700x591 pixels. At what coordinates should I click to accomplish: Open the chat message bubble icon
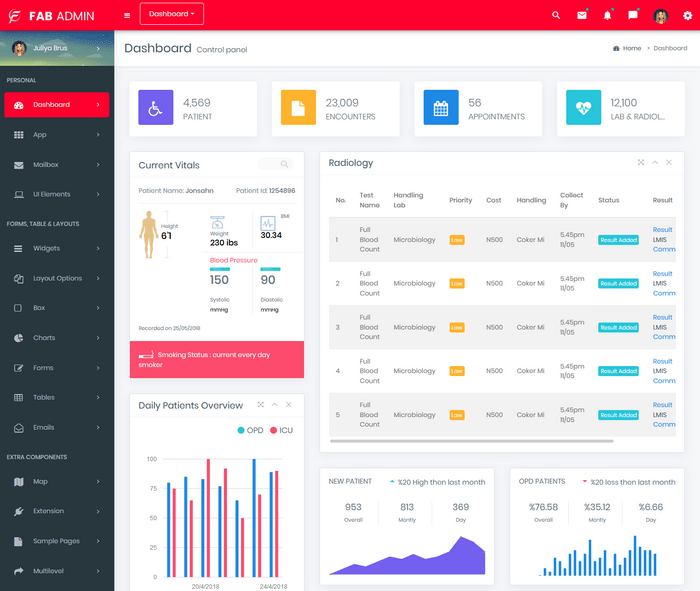(633, 15)
